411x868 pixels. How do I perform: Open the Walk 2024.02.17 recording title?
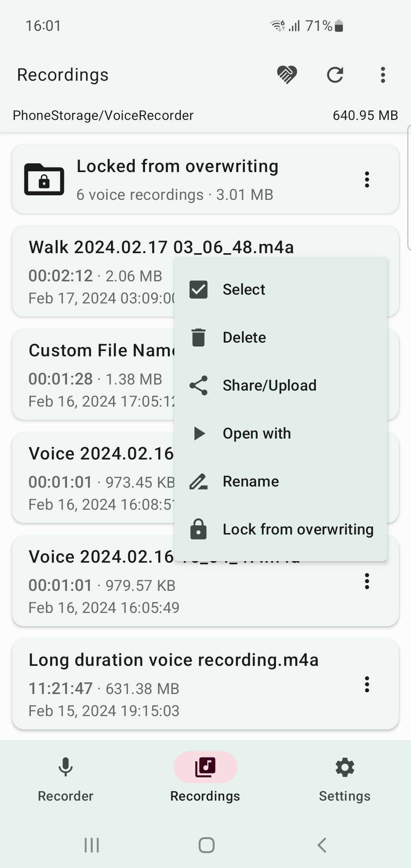[x=161, y=247]
